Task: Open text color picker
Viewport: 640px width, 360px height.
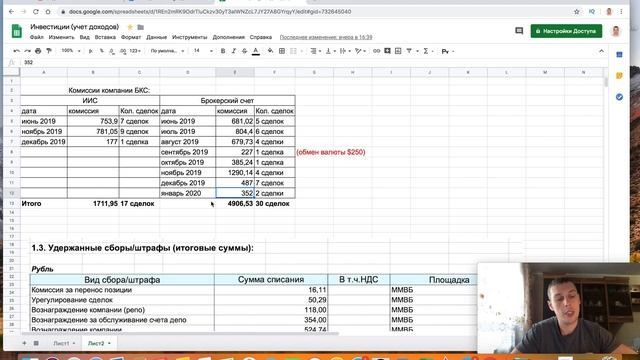Action: click(256, 51)
